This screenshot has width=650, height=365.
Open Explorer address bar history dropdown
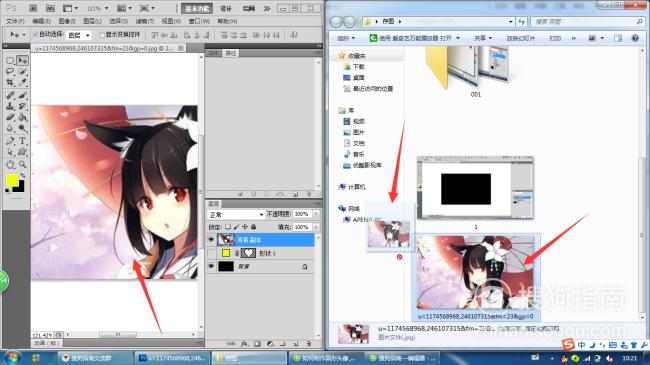511,21
